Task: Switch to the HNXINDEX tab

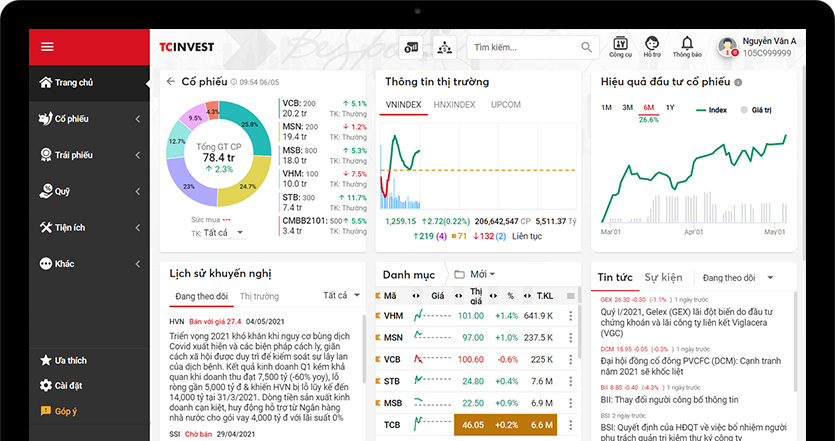Action: [x=455, y=105]
